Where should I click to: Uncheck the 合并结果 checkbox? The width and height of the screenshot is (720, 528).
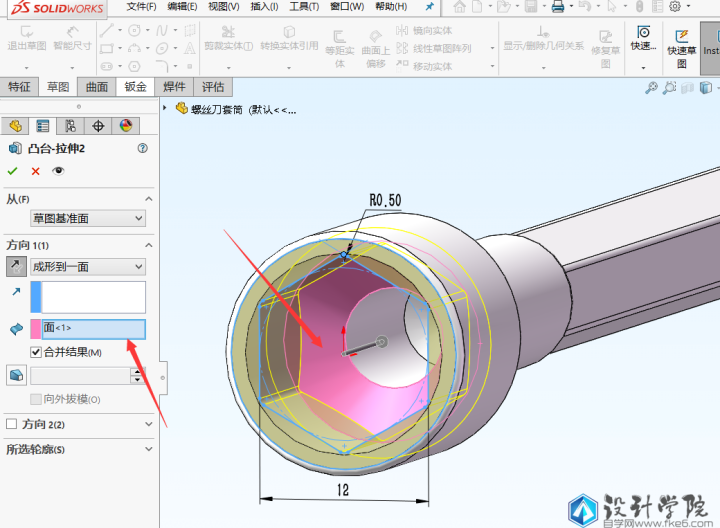36,352
